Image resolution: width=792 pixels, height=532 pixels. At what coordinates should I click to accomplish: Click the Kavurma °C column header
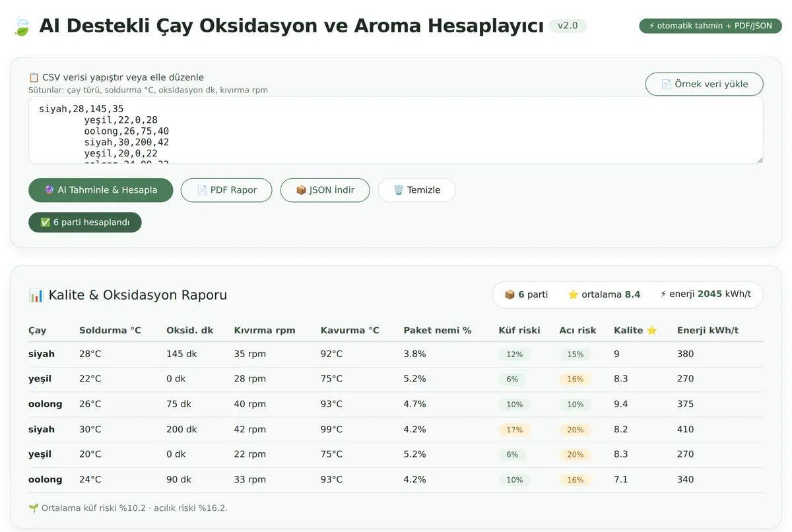point(350,330)
